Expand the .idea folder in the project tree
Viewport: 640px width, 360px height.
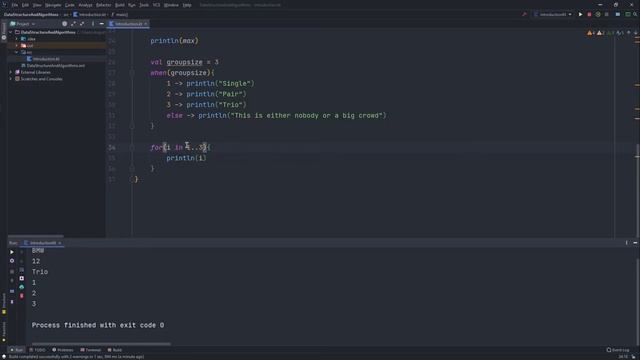coord(17,39)
